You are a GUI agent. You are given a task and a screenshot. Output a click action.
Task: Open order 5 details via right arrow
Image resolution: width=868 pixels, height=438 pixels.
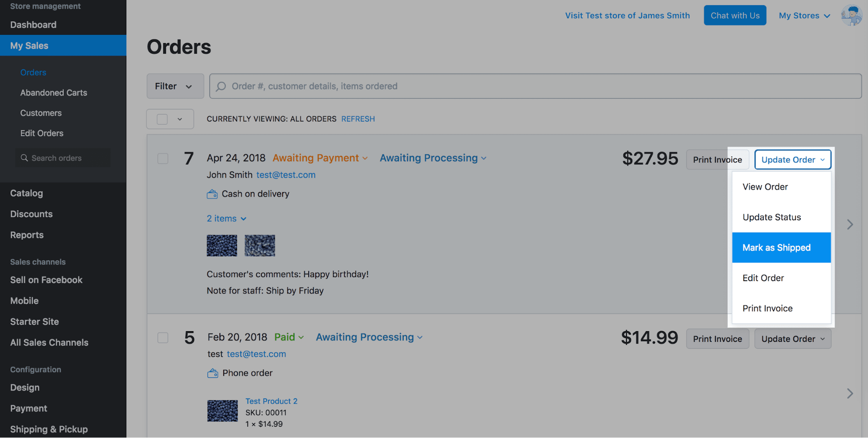pyautogui.click(x=849, y=393)
